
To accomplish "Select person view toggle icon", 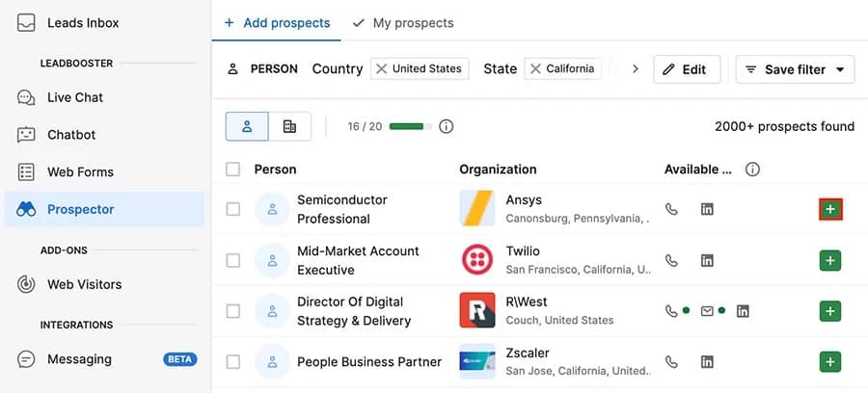I will [x=247, y=126].
